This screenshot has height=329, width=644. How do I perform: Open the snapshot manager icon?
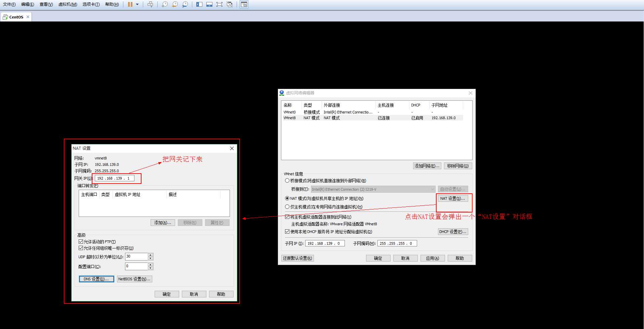point(185,4)
